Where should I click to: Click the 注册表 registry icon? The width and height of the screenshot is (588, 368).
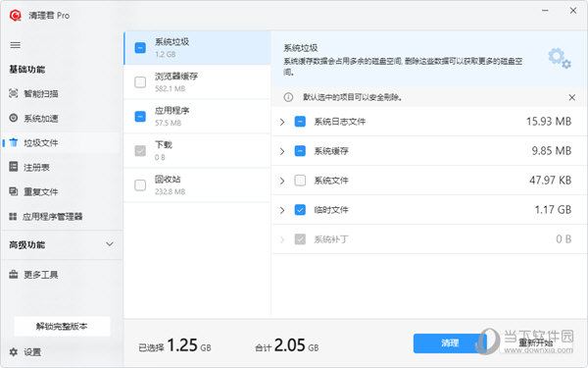14,167
